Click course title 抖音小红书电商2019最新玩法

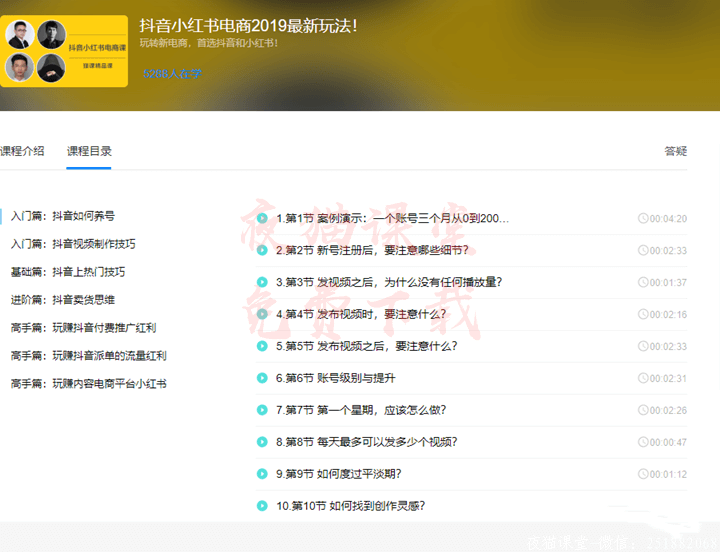tap(248, 26)
